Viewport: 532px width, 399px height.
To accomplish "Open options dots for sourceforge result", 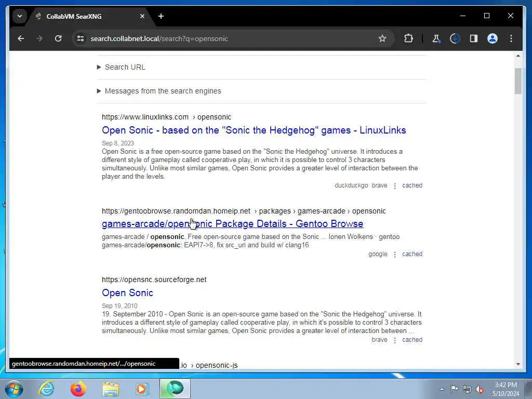I will pyautogui.click(x=395, y=340).
